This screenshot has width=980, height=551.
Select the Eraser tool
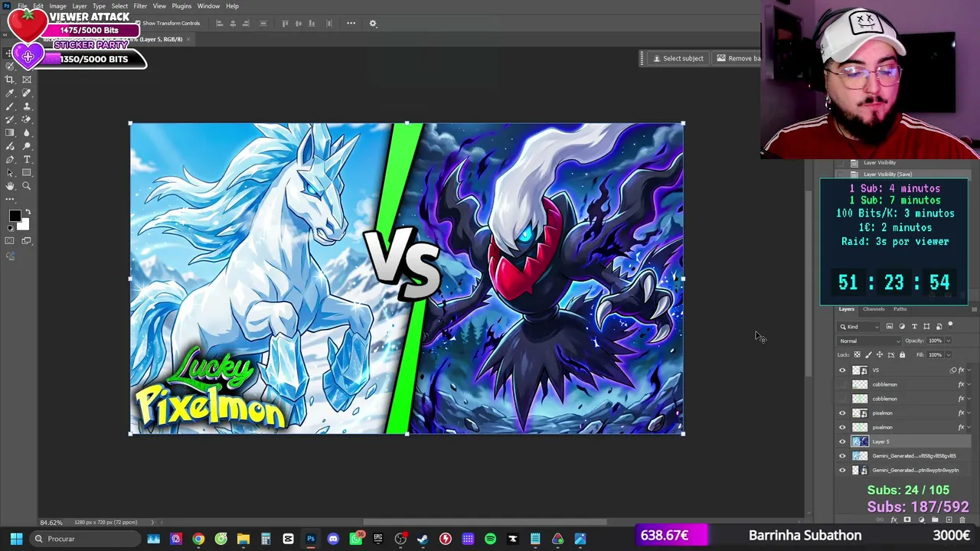27,119
